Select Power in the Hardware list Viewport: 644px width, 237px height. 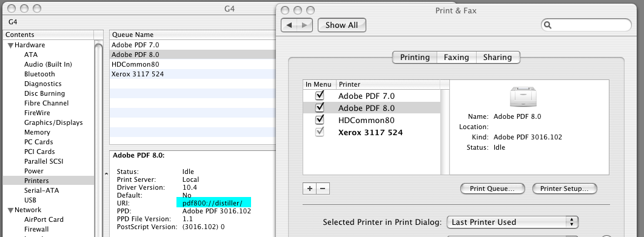(x=34, y=171)
